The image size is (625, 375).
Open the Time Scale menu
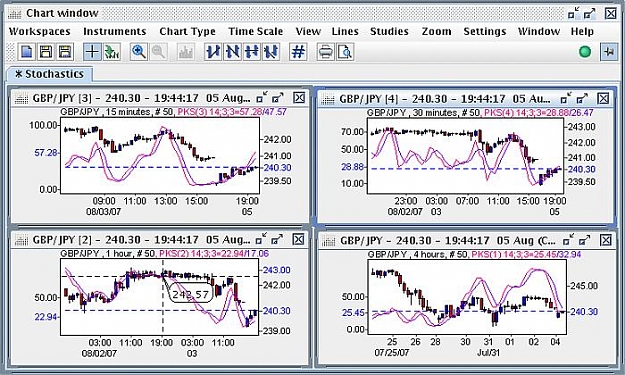coord(256,31)
